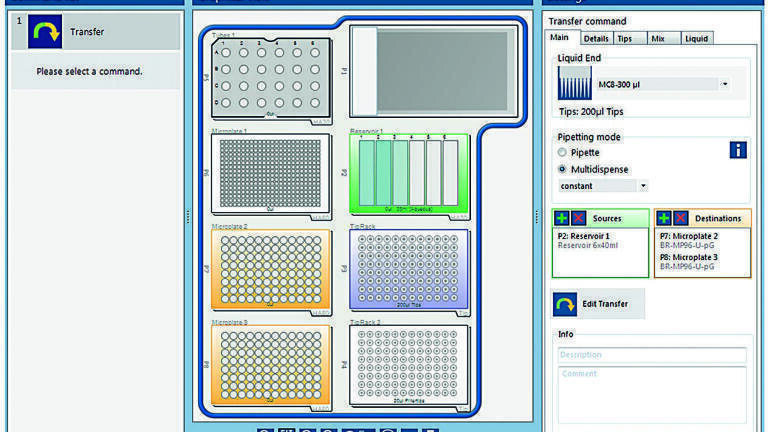Switch to the Details tab
The width and height of the screenshot is (768, 432).
(x=597, y=38)
